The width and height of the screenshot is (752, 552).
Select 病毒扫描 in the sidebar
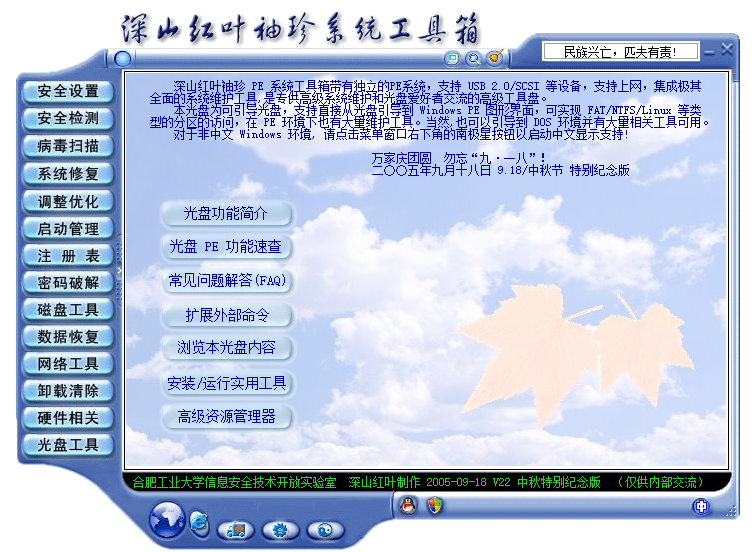pos(68,146)
